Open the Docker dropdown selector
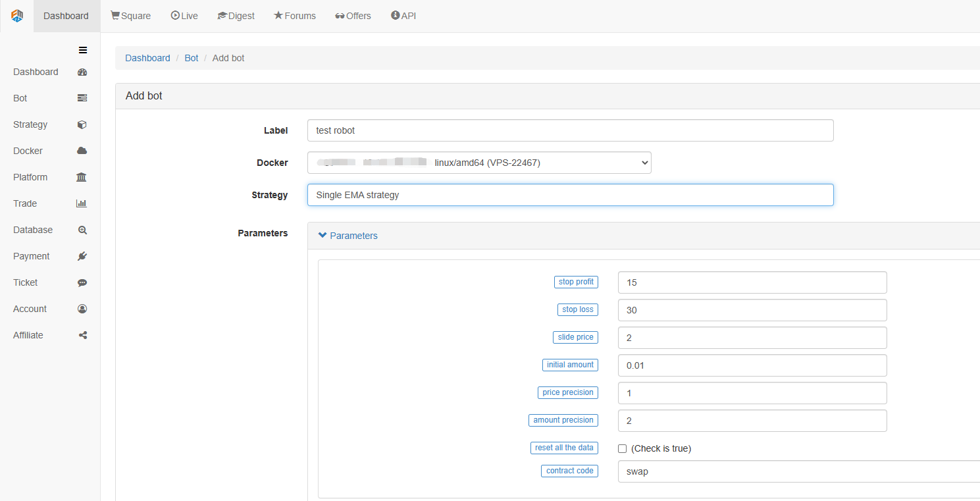 (479, 163)
